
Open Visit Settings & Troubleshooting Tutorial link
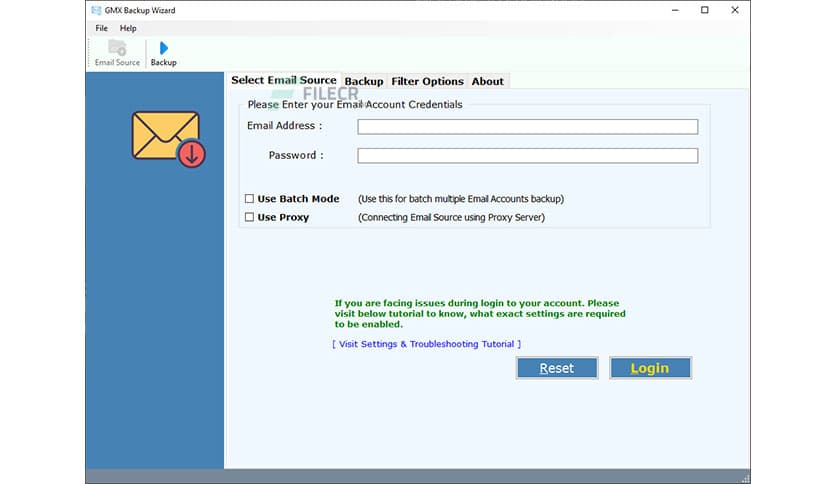427,344
